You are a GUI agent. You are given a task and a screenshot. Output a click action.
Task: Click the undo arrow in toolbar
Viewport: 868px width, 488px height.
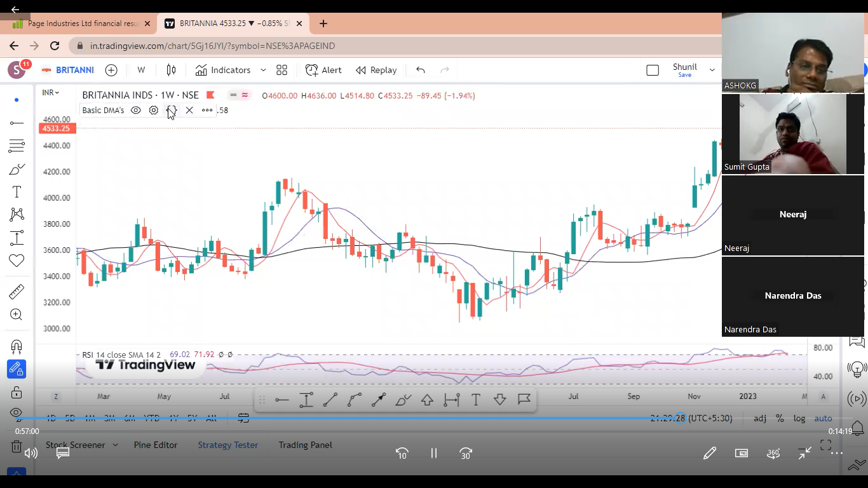pyautogui.click(x=420, y=70)
